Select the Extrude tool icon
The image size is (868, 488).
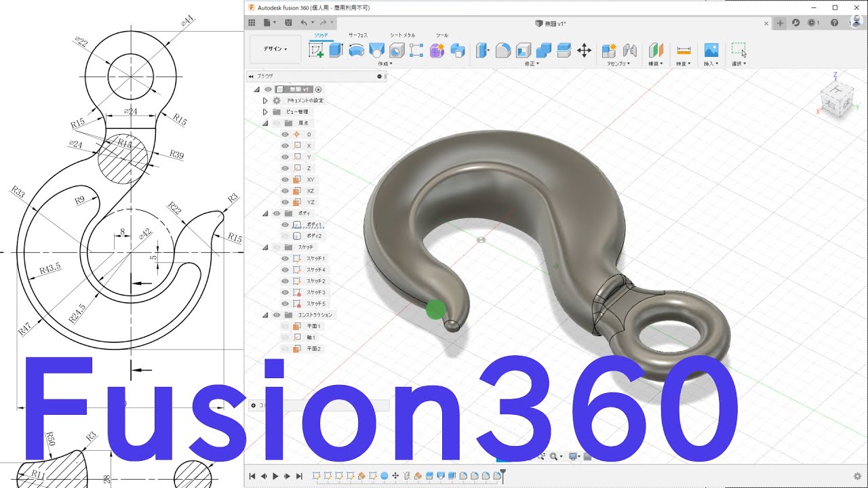click(x=336, y=50)
